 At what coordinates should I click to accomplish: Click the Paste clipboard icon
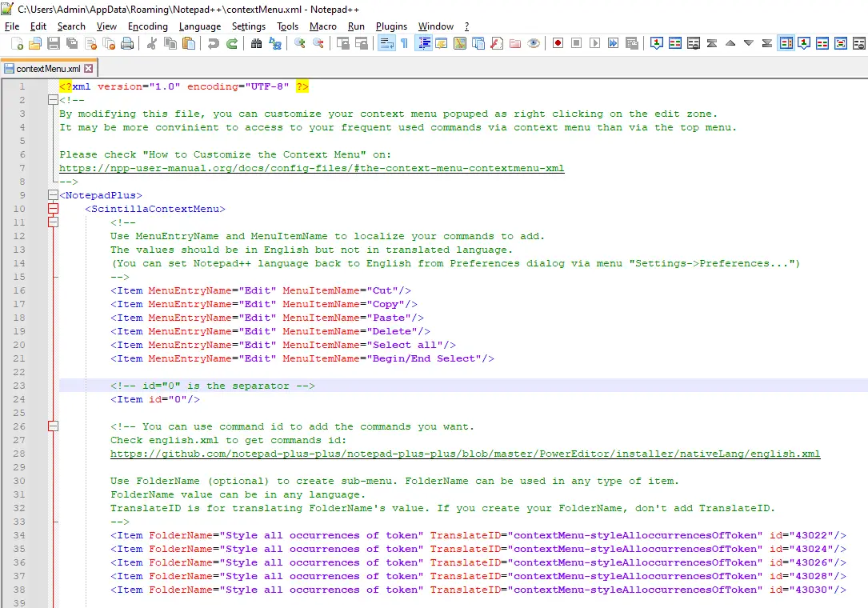coord(189,43)
